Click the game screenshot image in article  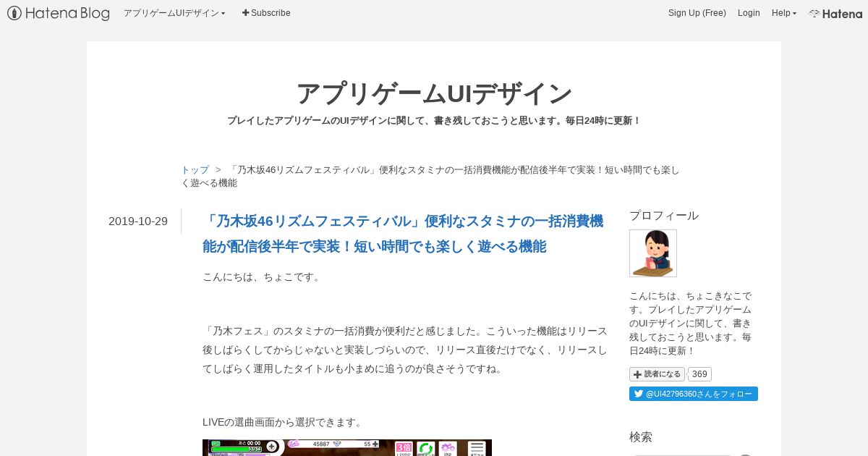pos(347,447)
